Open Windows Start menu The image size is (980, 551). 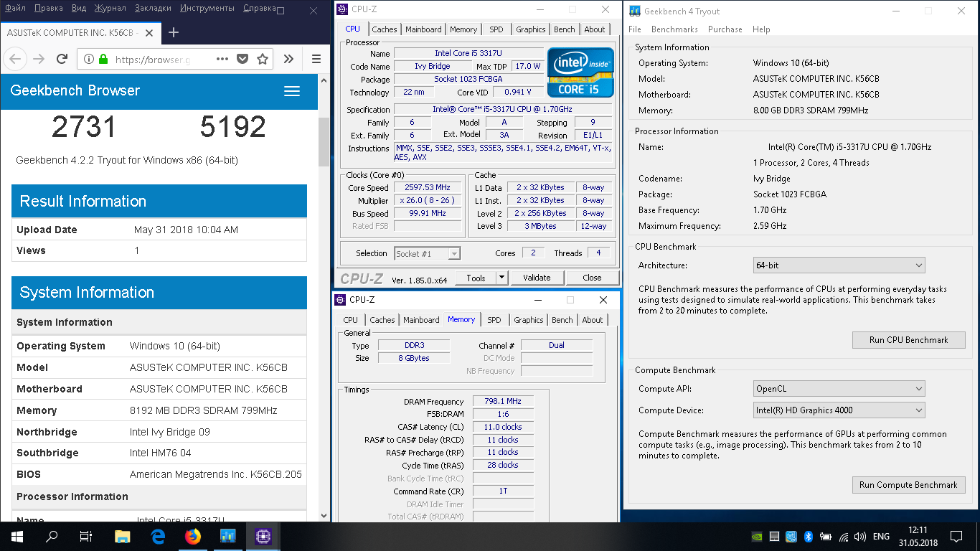point(17,536)
